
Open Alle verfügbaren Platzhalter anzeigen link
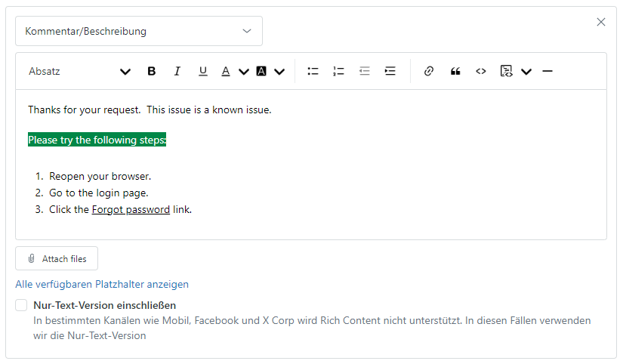102,284
